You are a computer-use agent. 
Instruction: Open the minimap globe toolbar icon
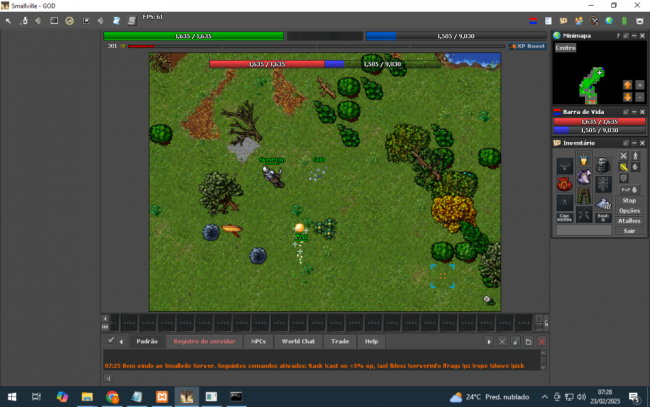(609, 21)
